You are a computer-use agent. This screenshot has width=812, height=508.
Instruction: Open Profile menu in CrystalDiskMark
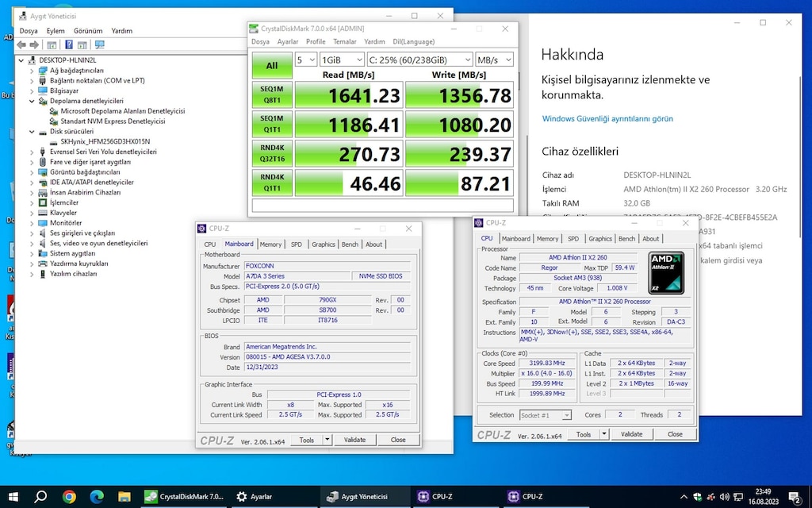pyautogui.click(x=316, y=41)
